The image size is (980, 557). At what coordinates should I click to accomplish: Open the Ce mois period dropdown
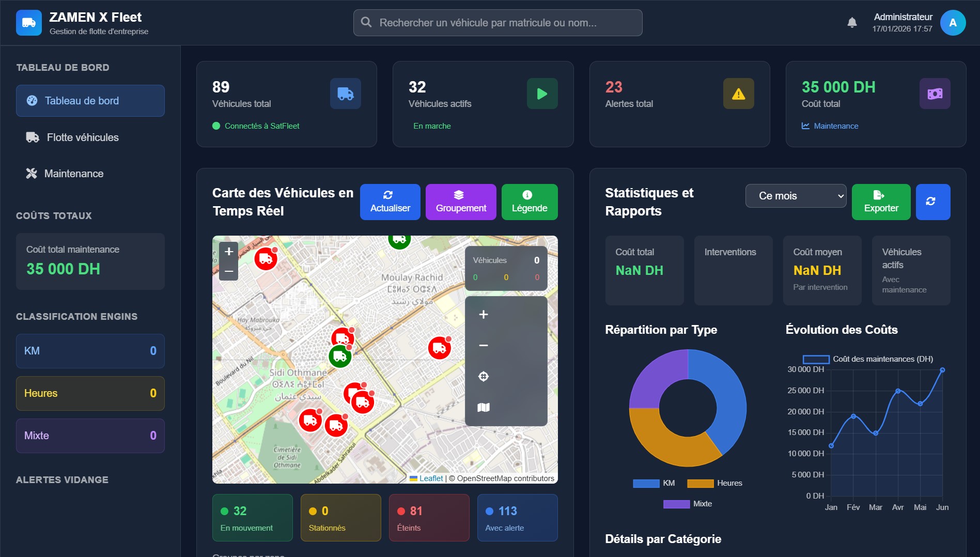click(796, 196)
